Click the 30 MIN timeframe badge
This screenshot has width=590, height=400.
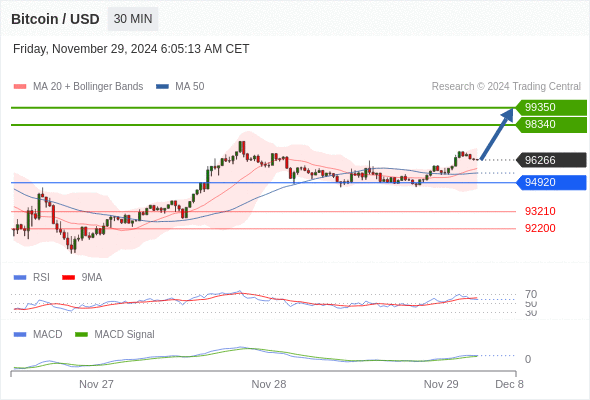(x=133, y=19)
